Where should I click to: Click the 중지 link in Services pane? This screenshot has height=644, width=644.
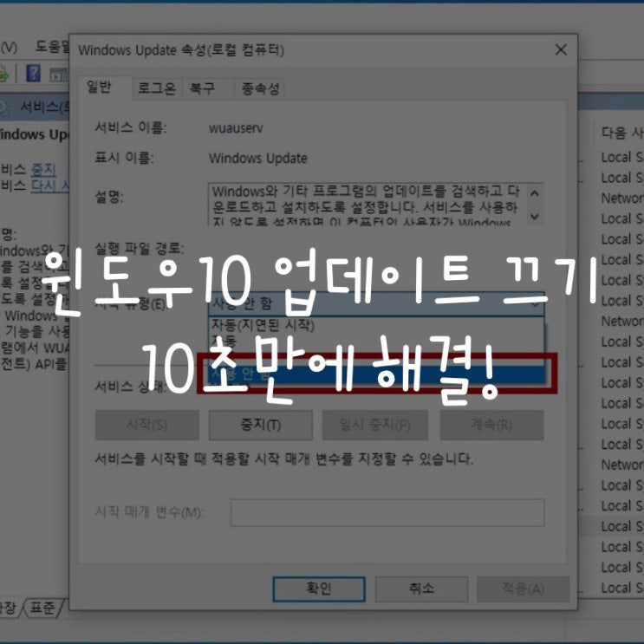point(43,169)
